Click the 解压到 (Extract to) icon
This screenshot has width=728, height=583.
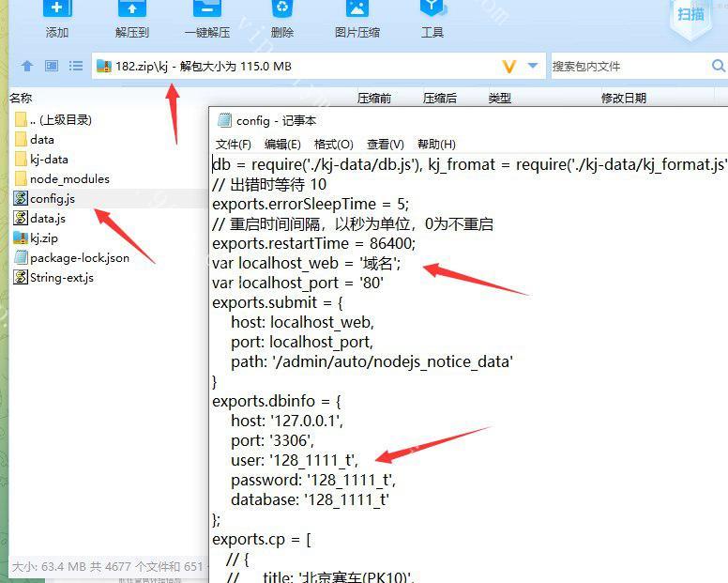tap(131, 10)
